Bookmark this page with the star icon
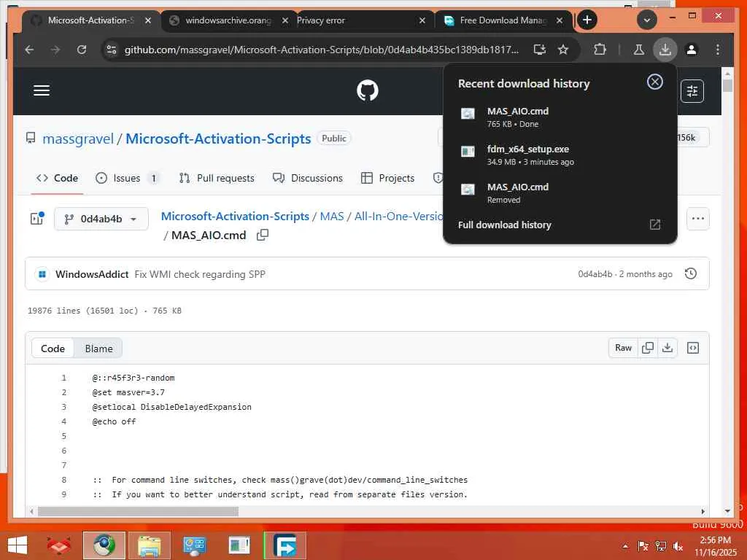This screenshot has width=747, height=560. (x=563, y=50)
